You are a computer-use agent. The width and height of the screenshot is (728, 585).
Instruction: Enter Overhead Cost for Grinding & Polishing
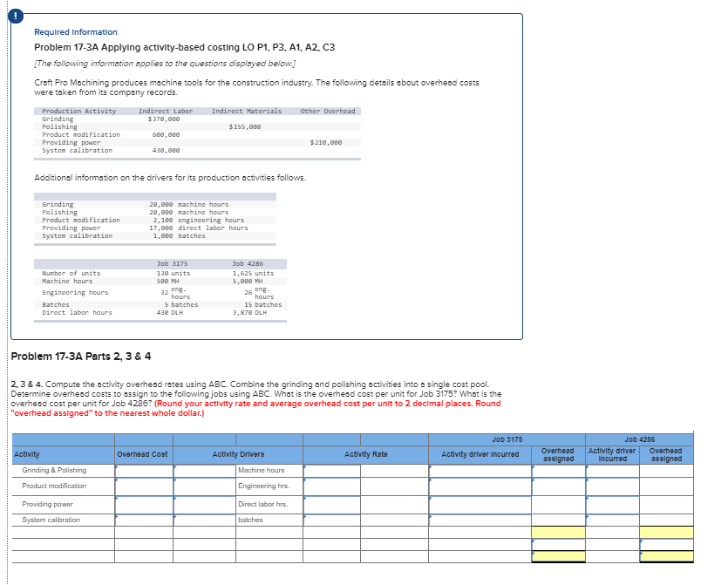tap(144, 471)
